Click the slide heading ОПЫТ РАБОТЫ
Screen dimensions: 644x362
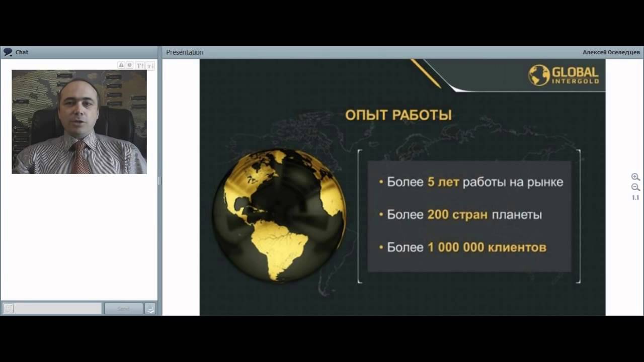click(398, 115)
